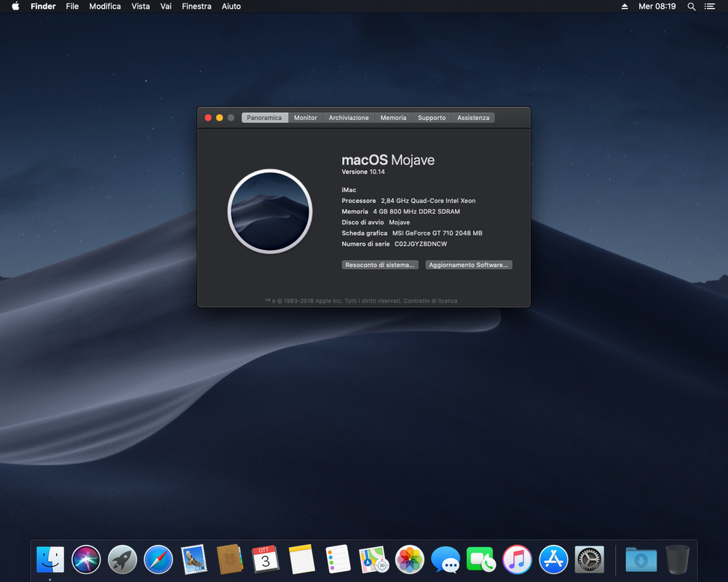The height and width of the screenshot is (582, 728).
Task: Open App Store icon in Dock
Action: (x=553, y=559)
